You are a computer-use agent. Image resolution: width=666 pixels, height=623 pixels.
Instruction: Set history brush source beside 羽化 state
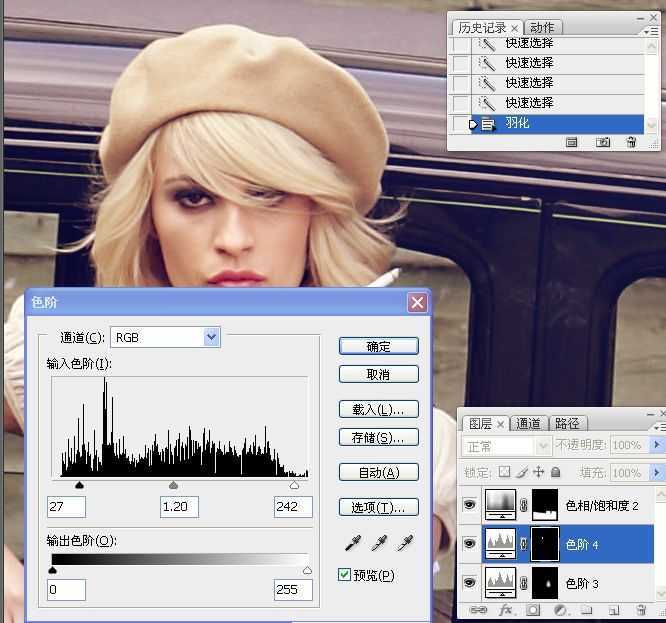(461, 124)
